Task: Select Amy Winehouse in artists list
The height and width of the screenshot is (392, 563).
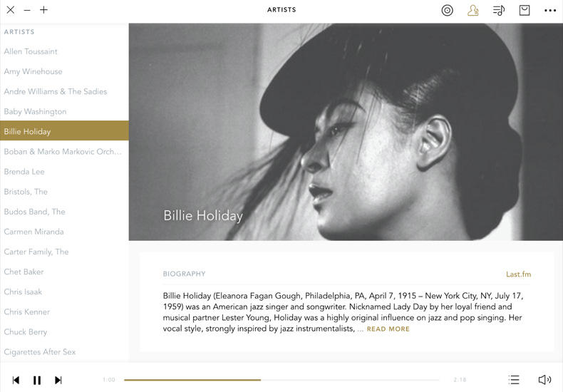Action: tap(33, 71)
